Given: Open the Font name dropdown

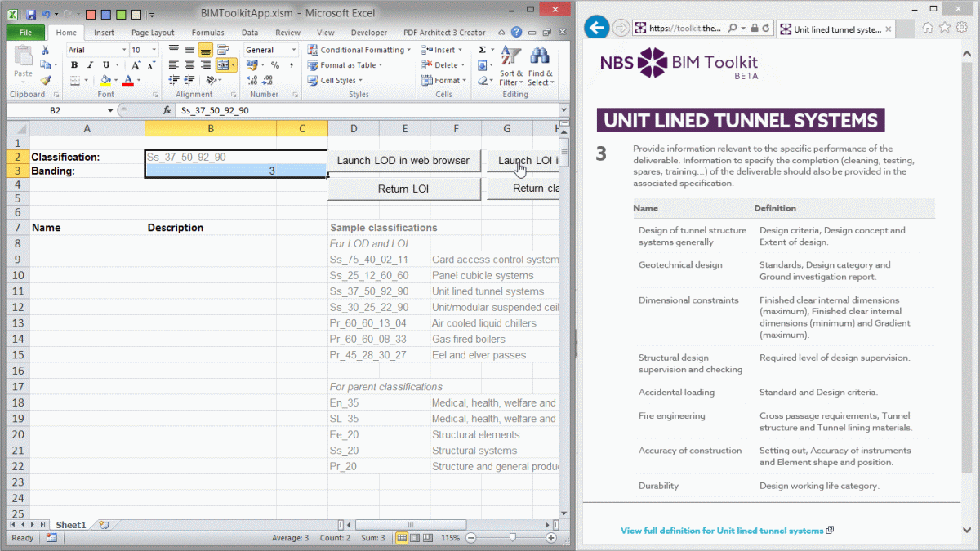Looking at the screenshot, I should (123, 50).
